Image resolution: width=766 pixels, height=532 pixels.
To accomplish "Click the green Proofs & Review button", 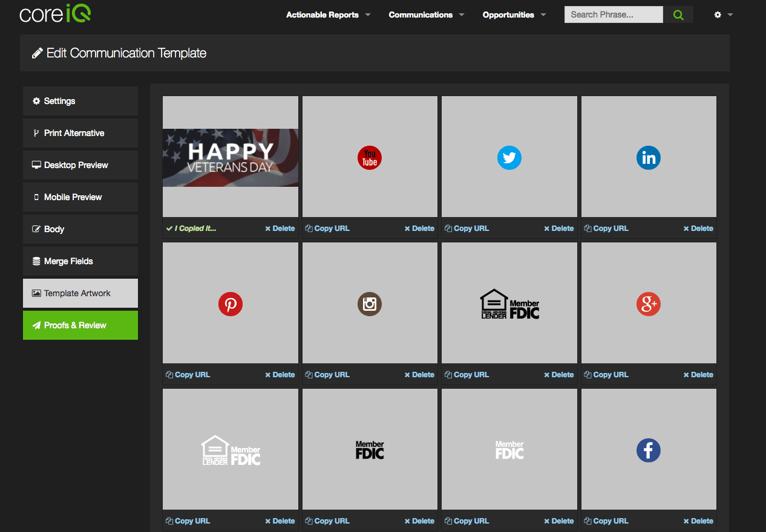I will (x=80, y=325).
